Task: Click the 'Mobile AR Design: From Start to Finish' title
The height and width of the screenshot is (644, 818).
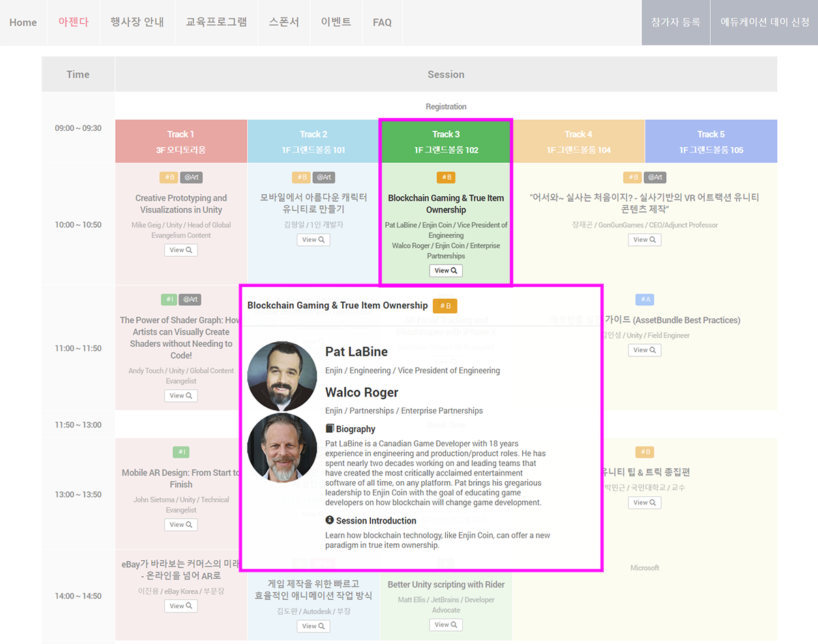Action: tap(181, 478)
